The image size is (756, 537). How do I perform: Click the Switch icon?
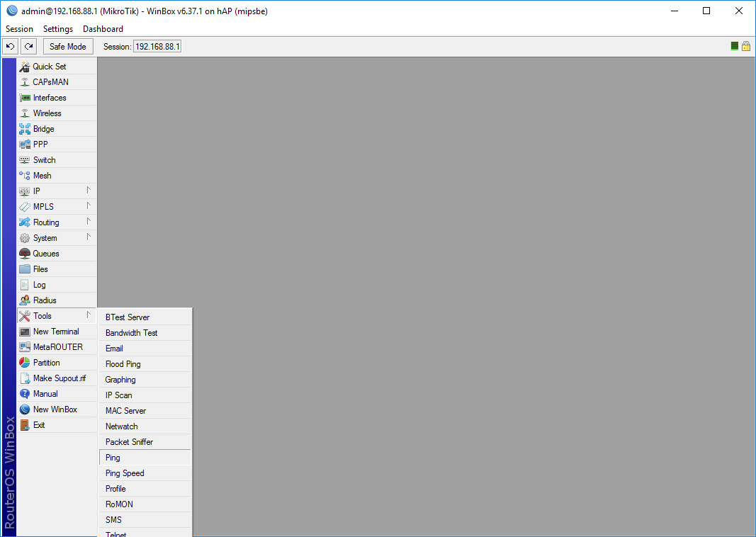[x=25, y=160]
